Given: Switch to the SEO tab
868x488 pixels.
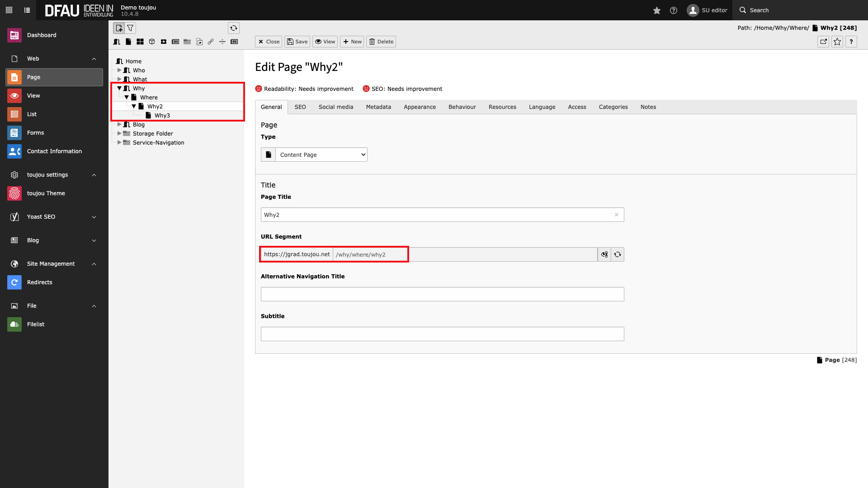Looking at the screenshot, I should [300, 107].
